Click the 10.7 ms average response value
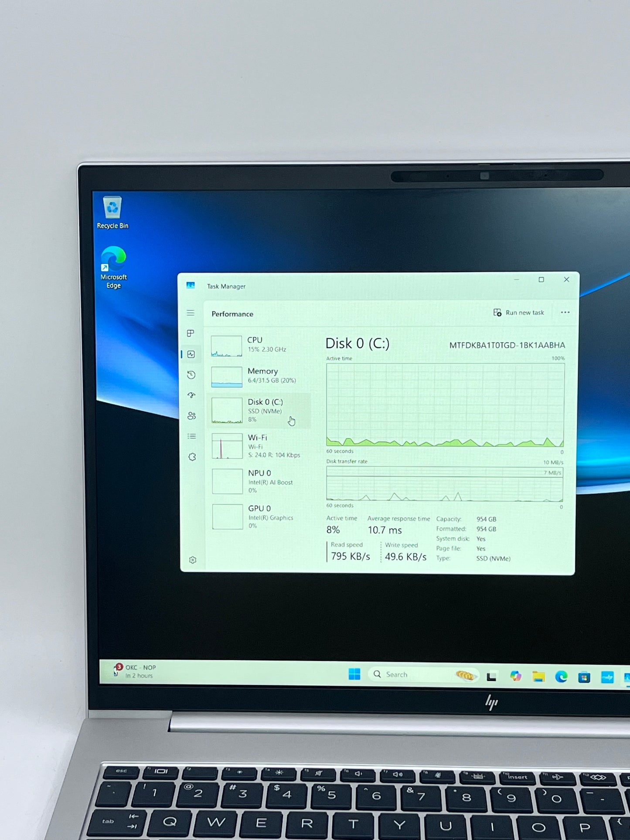The image size is (630, 840). point(385,530)
